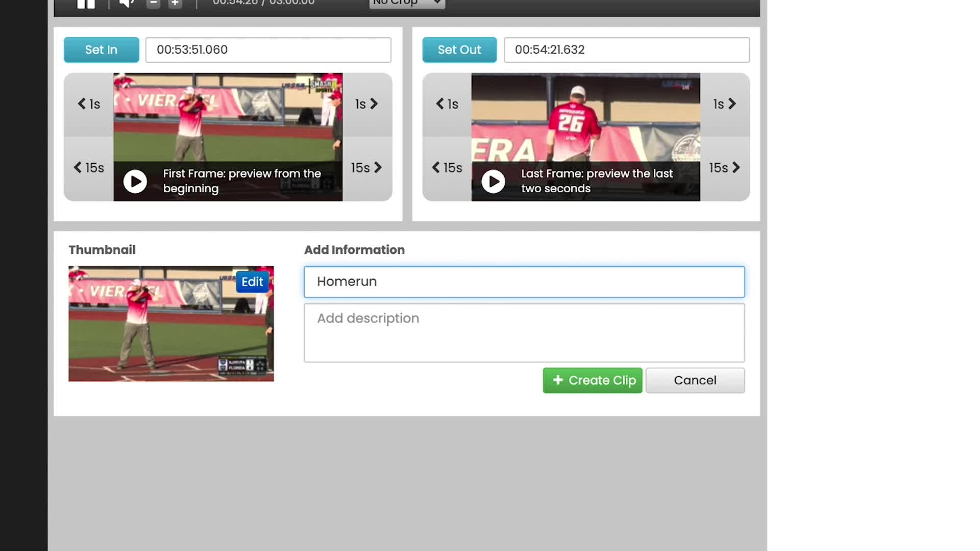
Task: Move in point forward 1 second
Action: point(366,104)
